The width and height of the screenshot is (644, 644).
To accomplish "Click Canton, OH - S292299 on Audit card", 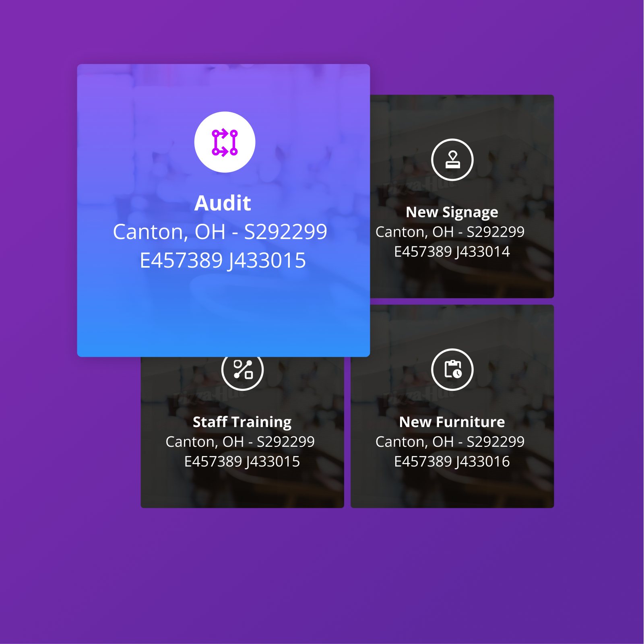I will click(x=220, y=232).
